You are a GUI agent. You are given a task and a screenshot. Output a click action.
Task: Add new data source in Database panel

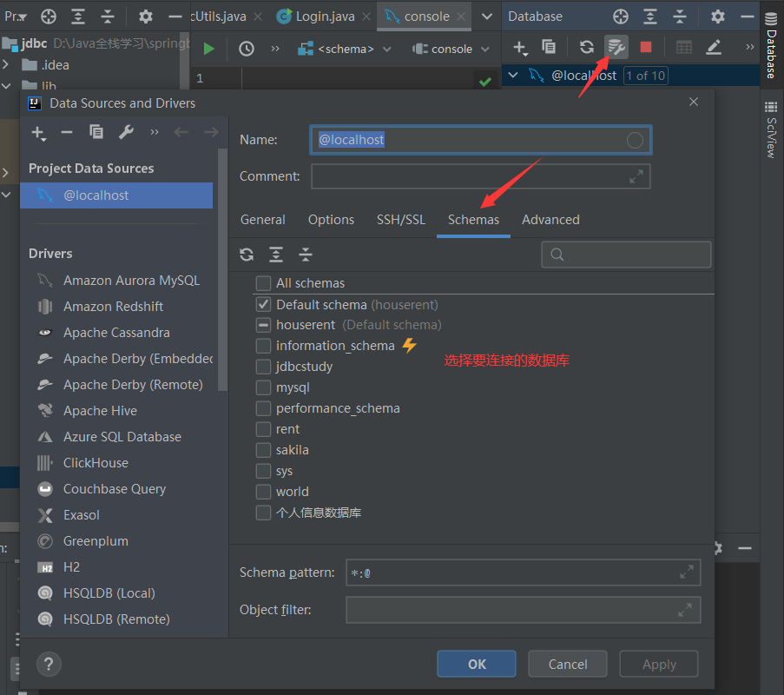pyautogui.click(x=520, y=48)
